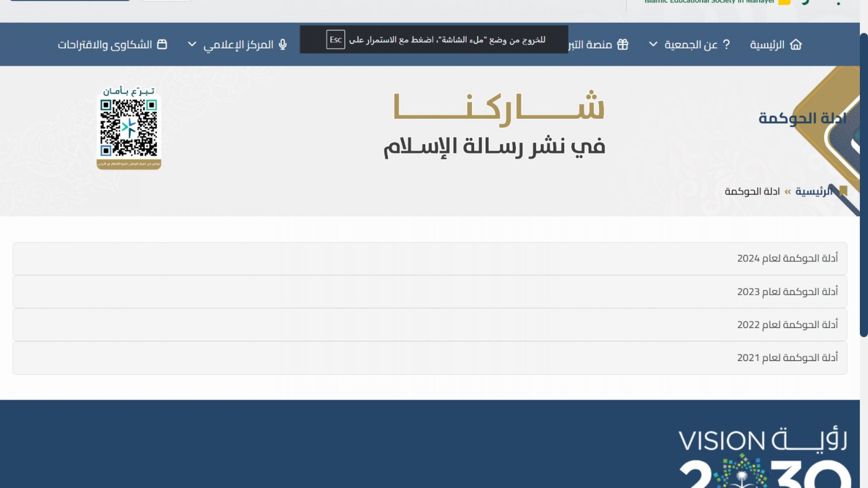The height and width of the screenshot is (488, 868).
Task: Click the donation QR code image
Action: tap(129, 128)
